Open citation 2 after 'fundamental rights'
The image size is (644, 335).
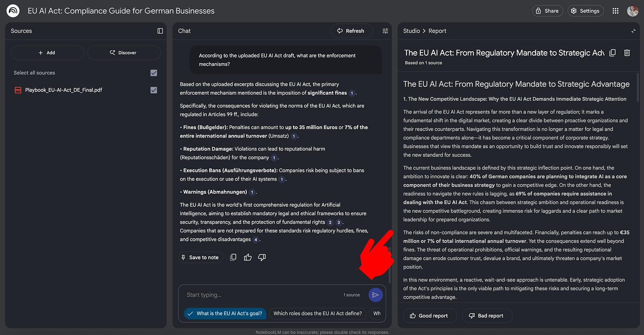[330, 222]
